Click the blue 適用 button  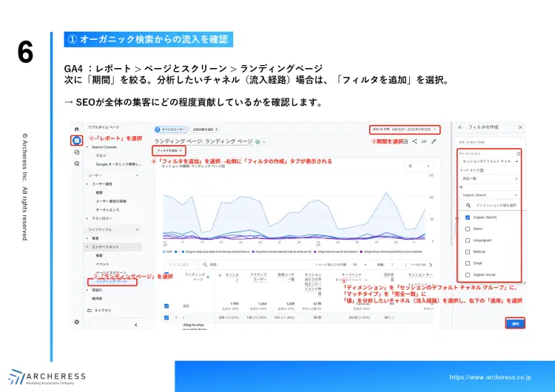point(515,323)
